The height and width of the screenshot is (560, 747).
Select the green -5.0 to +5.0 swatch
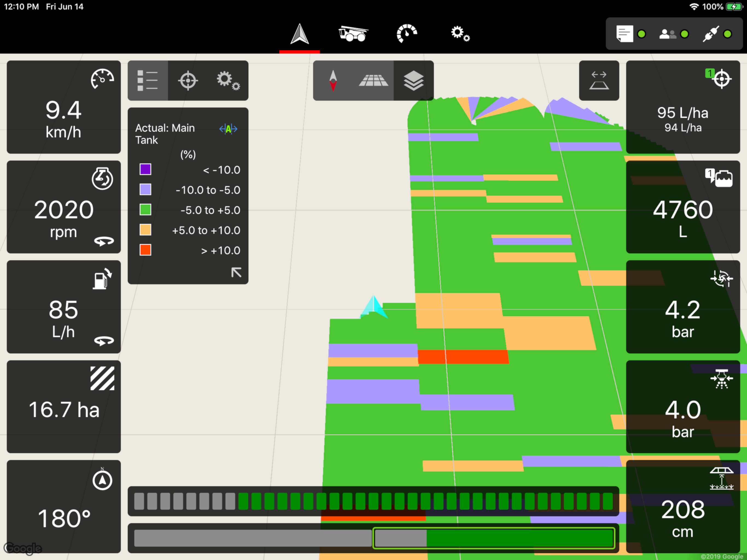tap(145, 210)
